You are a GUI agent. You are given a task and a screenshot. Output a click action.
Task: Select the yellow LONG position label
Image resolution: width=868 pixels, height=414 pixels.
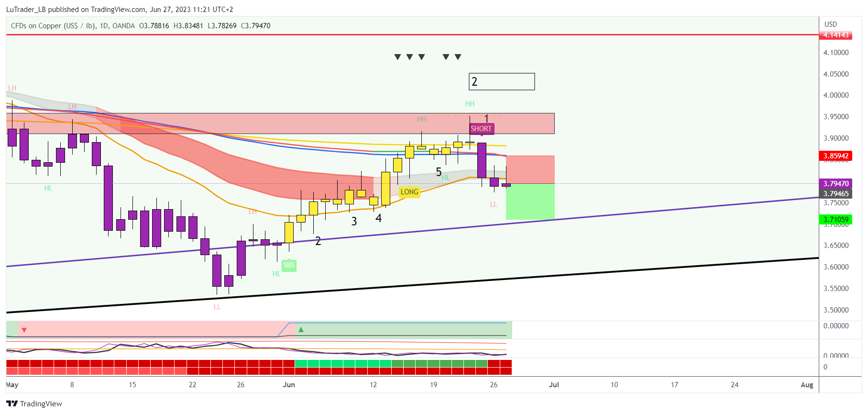409,192
